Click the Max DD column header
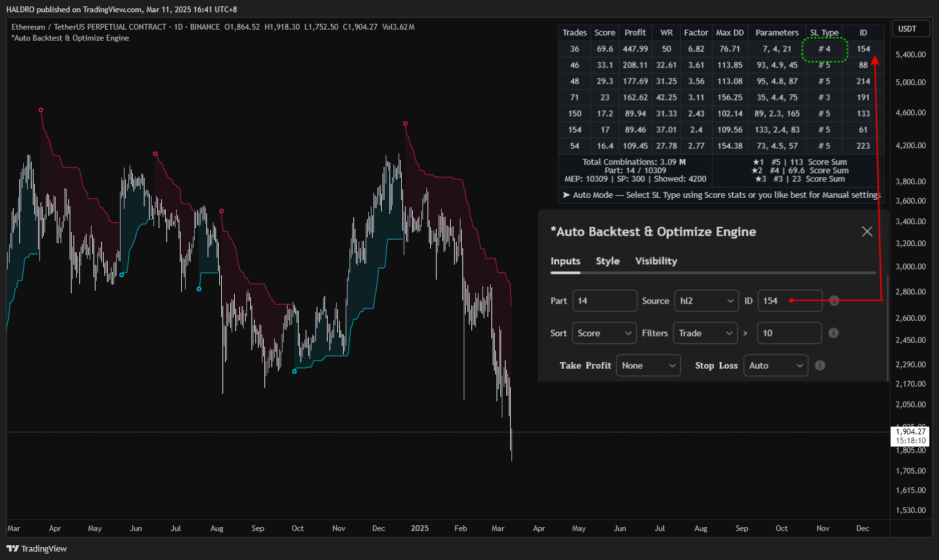 point(730,33)
